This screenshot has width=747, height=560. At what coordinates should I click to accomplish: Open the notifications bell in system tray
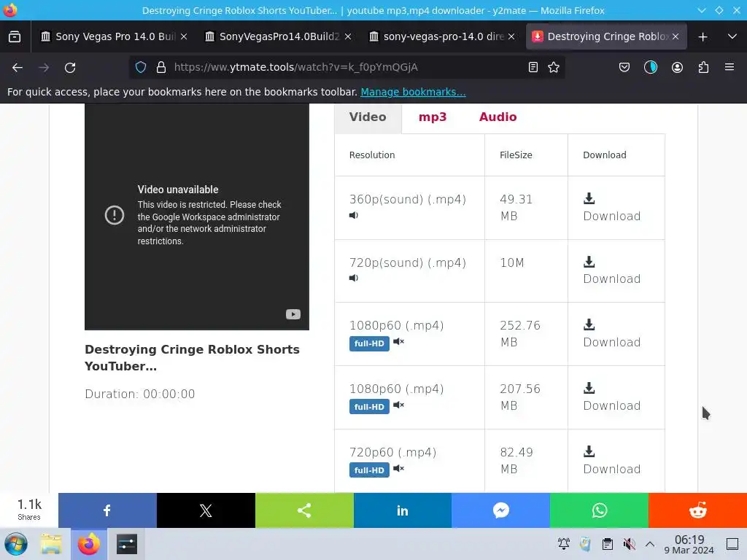tap(564, 544)
